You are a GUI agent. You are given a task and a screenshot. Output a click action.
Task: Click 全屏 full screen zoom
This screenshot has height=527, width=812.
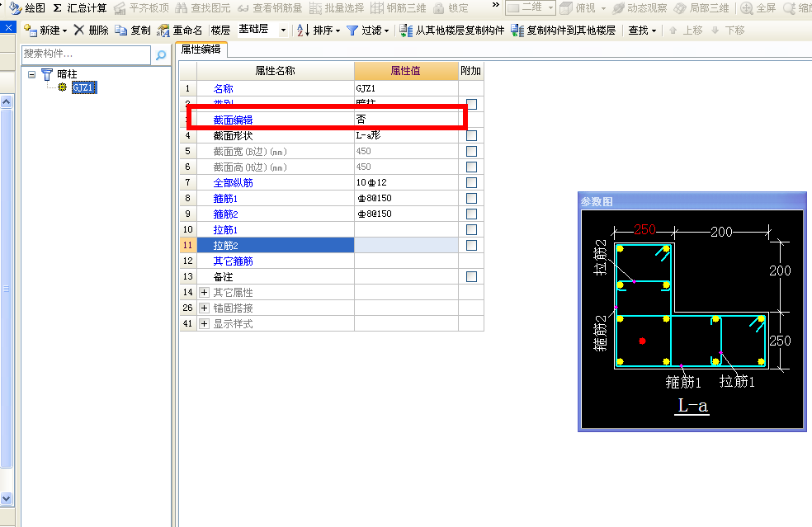pos(758,7)
